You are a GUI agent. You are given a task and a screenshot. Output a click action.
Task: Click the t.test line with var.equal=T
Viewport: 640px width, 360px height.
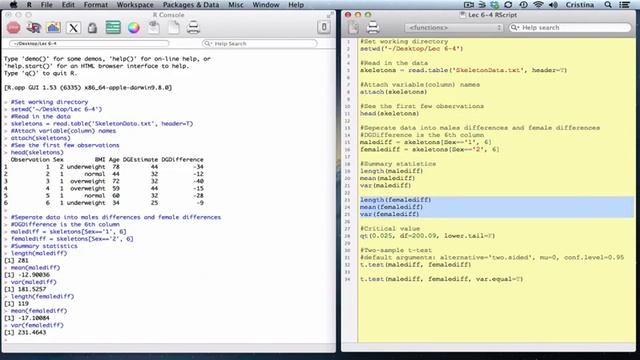(x=441, y=279)
